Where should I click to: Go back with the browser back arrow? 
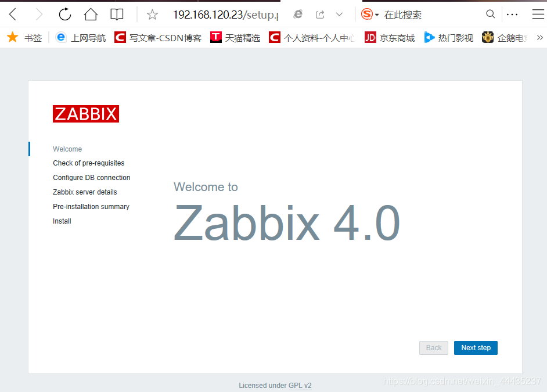[13, 15]
